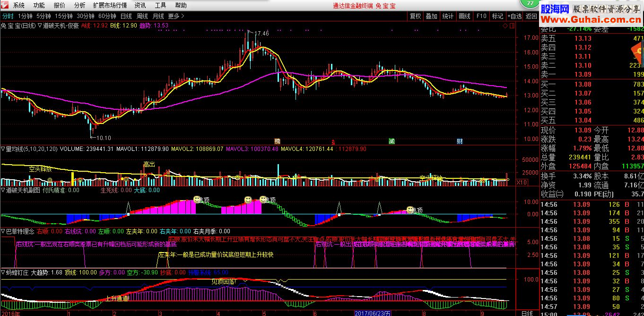Click the 叠加 button

pos(432,16)
